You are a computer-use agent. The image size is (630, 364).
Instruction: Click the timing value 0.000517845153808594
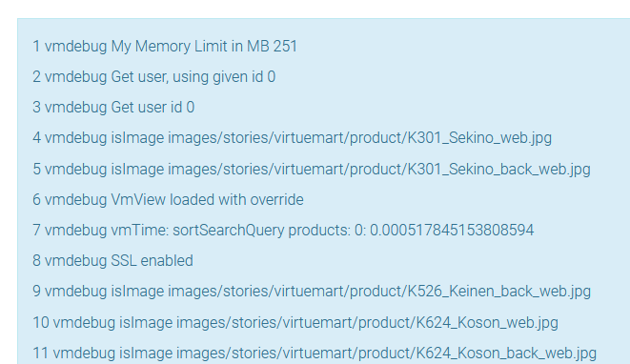[x=452, y=231]
